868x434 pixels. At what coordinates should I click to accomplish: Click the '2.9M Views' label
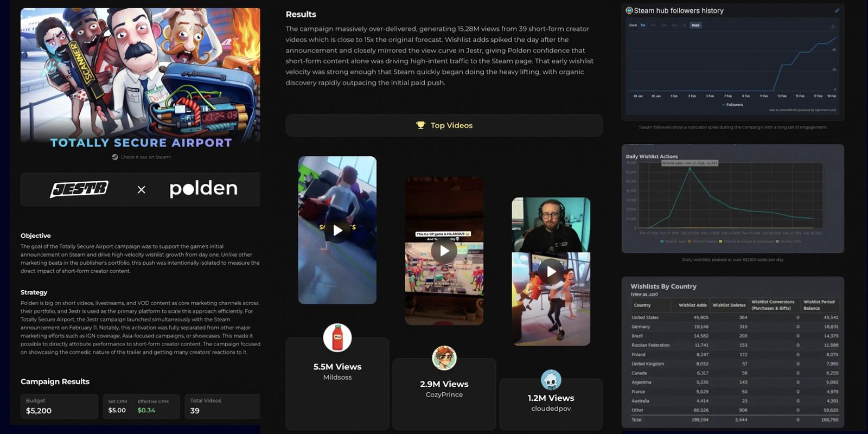(x=444, y=384)
